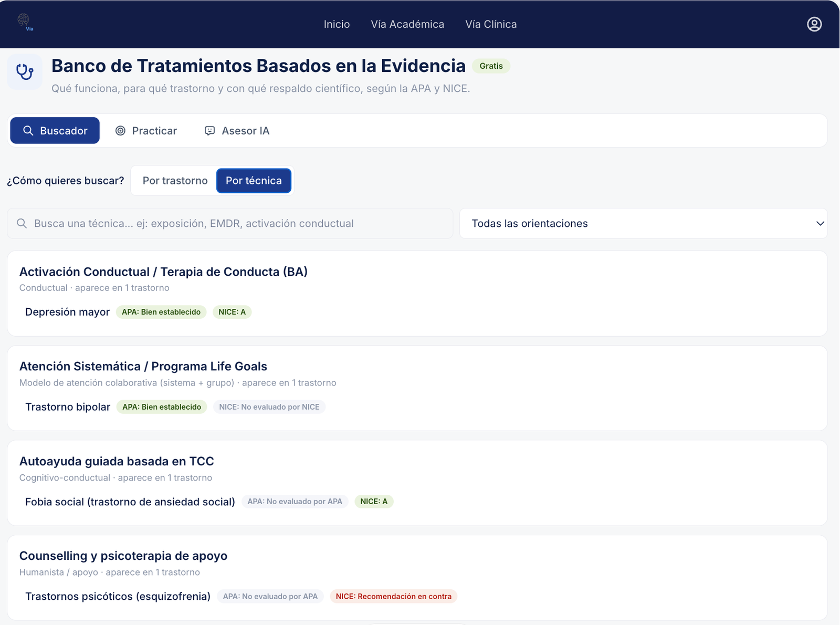Click APA: No evaluado por APA badge for Trastornos psicóticos
The width and height of the screenshot is (840, 625).
pos(270,596)
